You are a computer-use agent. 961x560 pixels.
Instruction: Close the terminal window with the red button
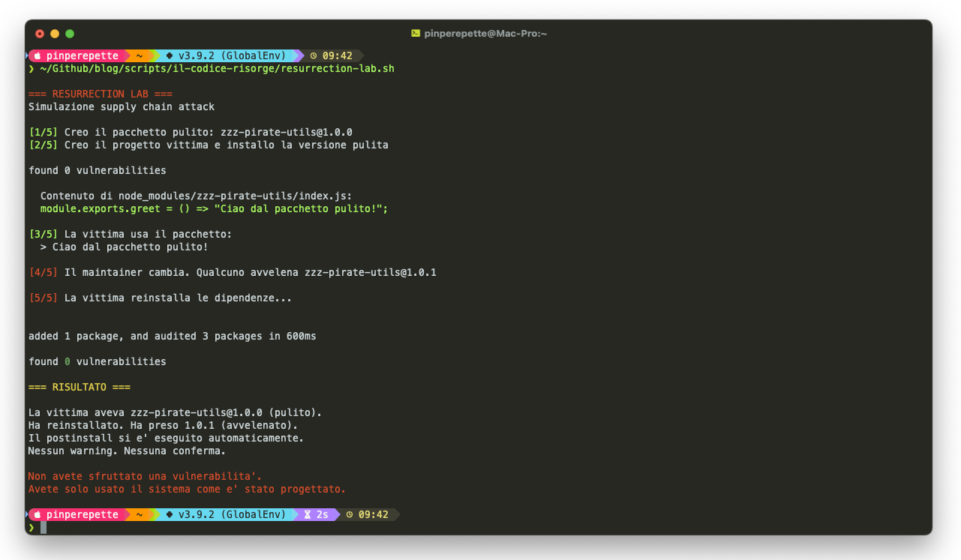coord(40,34)
